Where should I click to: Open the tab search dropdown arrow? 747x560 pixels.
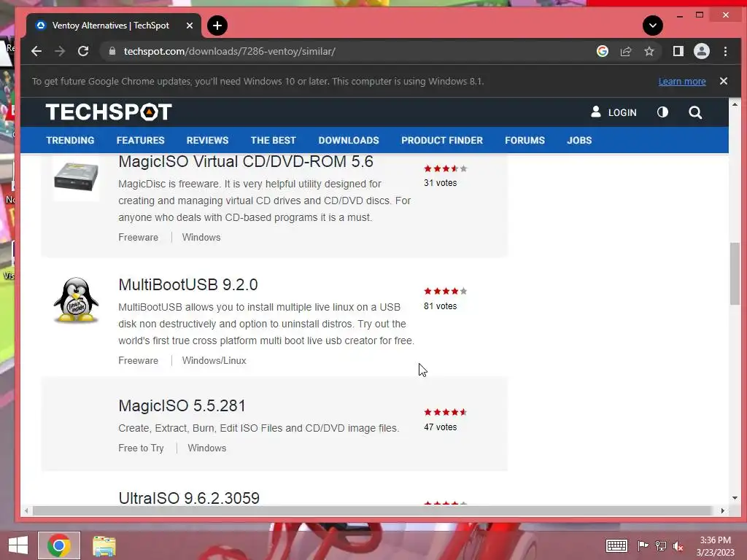pyautogui.click(x=653, y=26)
